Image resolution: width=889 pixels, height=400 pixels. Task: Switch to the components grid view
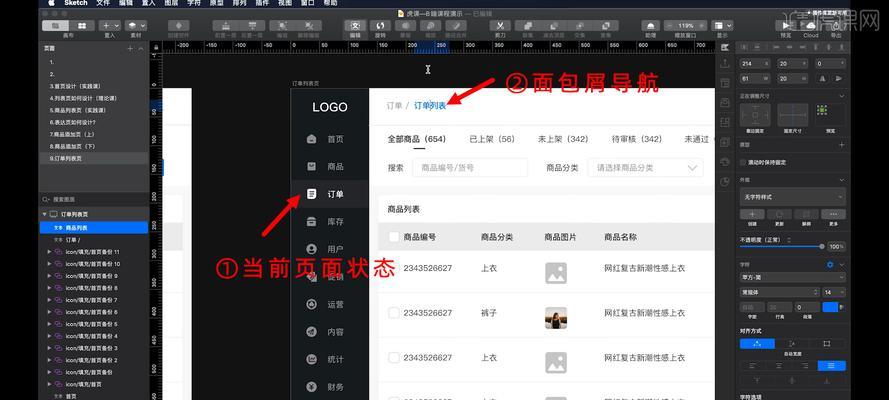(x=82, y=25)
